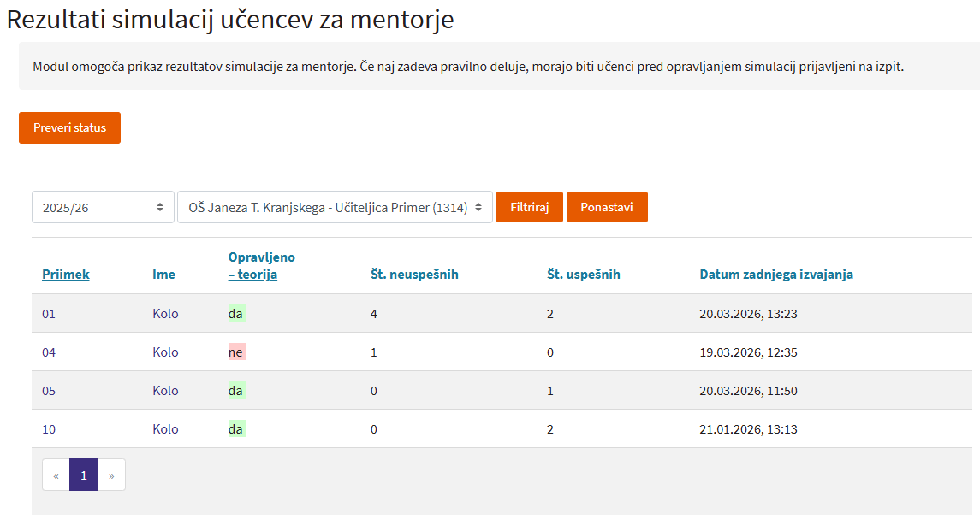Go to previous page with « arrow
Screen dimensions: 980x526
tap(56, 476)
